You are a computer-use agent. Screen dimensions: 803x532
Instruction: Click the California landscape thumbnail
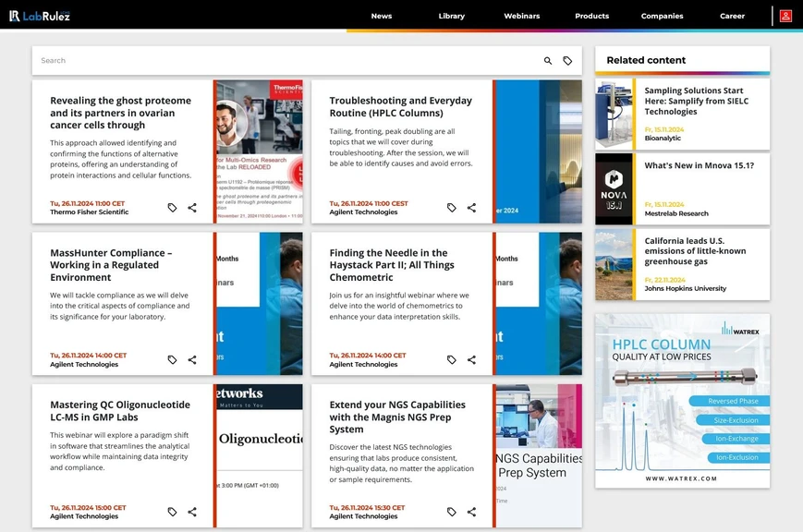(x=614, y=264)
